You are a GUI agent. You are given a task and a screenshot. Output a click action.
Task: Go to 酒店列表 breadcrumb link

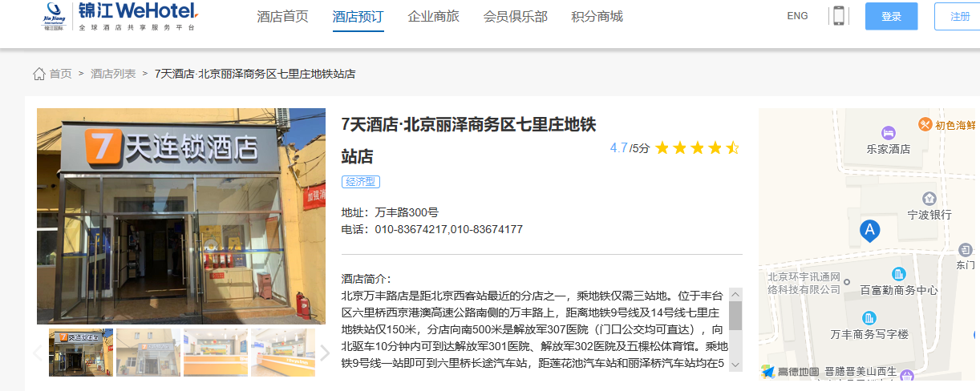click(113, 74)
